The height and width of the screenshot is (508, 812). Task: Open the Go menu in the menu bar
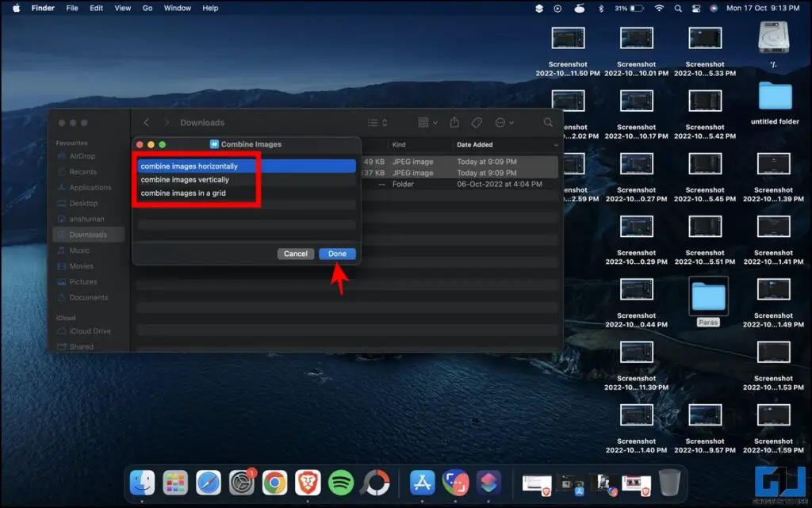[148, 8]
